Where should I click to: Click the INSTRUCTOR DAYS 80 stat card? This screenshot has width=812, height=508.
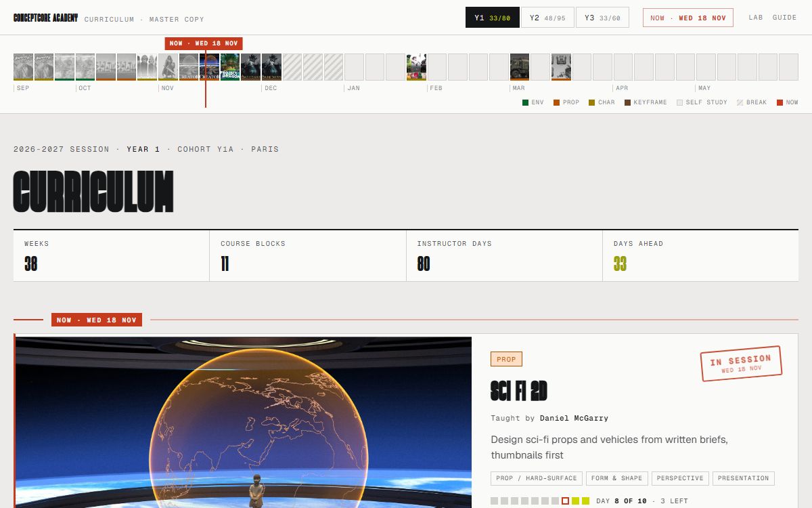[x=504, y=256]
